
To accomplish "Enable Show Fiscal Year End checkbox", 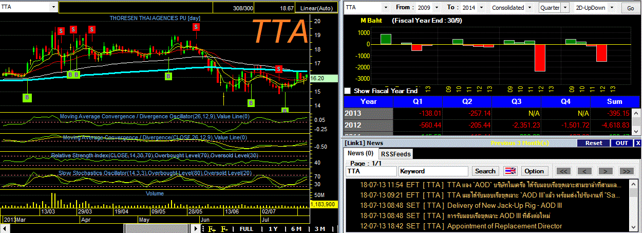I will click(347, 91).
